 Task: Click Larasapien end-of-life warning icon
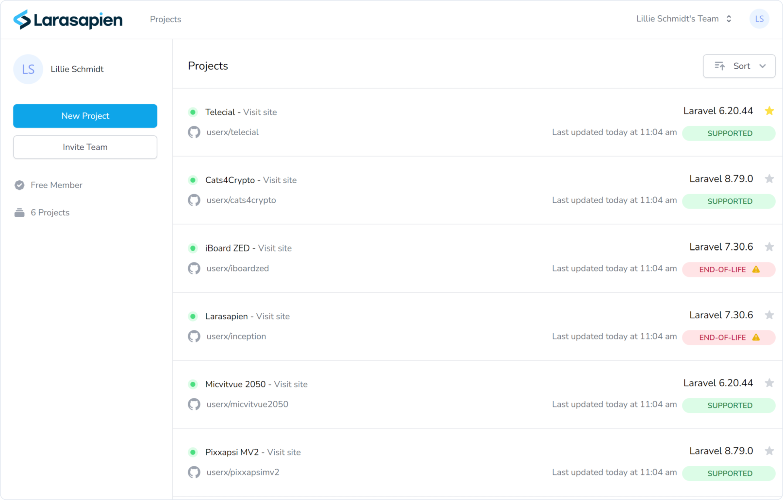click(756, 337)
